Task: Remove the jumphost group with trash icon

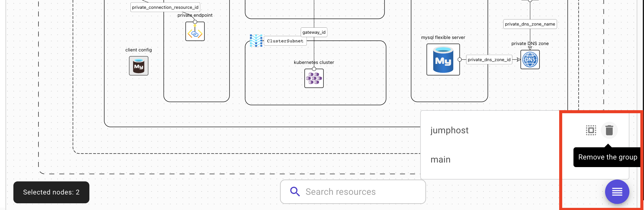Action: 609,130
